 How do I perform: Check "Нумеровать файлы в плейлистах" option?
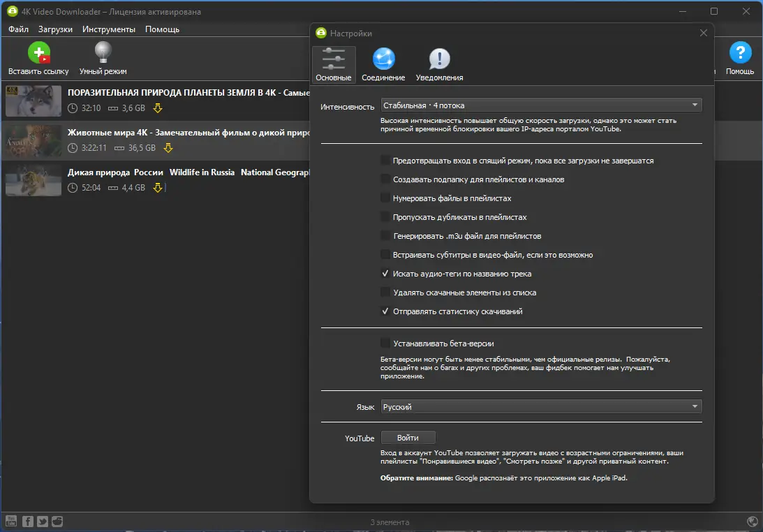[x=385, y=198]
